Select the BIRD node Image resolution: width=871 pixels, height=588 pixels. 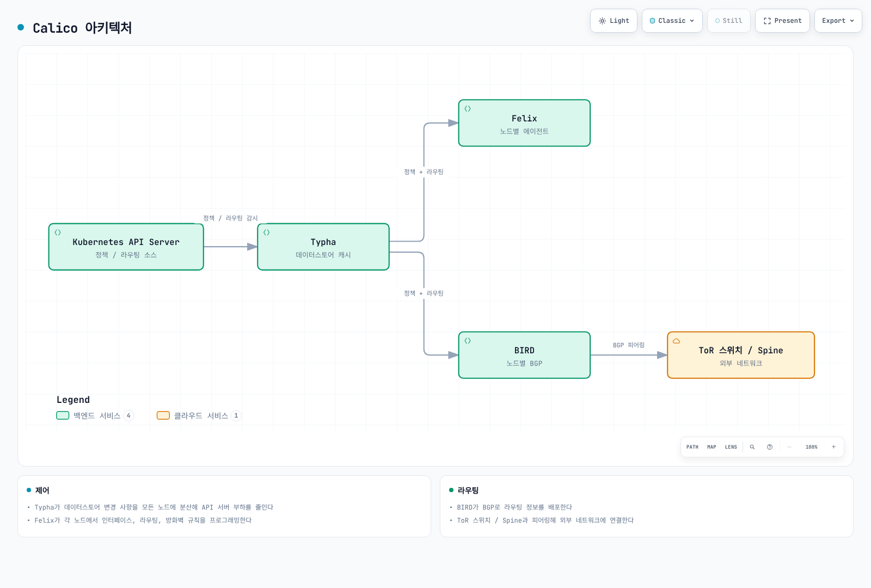point(524,355)
